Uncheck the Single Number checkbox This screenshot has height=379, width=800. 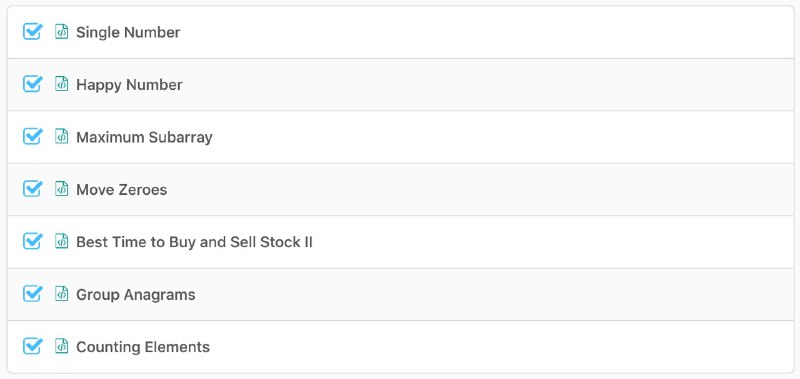32,31
